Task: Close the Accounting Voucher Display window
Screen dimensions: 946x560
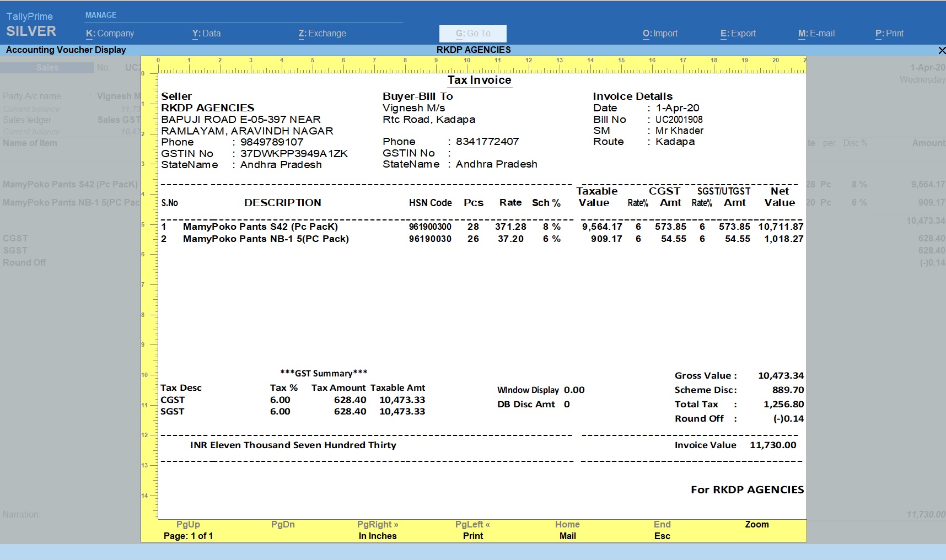Action: [x=942, y=50]
